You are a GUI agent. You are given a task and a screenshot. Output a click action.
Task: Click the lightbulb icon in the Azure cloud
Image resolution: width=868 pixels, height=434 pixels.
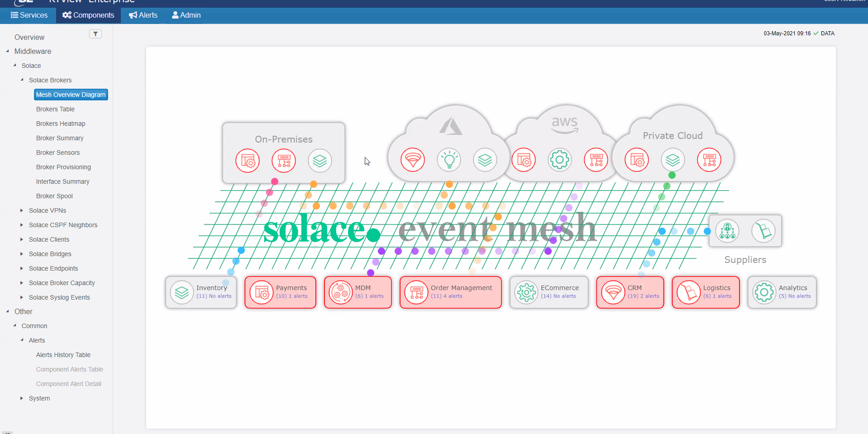(449, 160)
